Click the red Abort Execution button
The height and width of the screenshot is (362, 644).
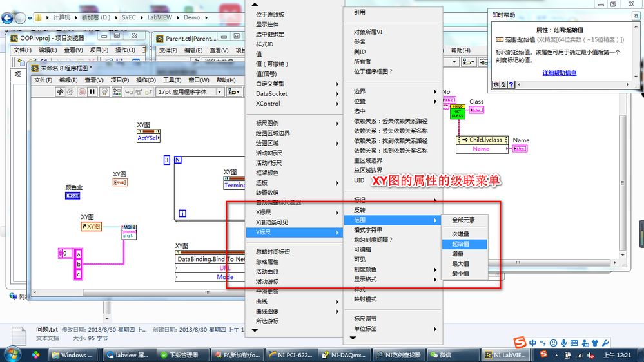pos(82,91)
